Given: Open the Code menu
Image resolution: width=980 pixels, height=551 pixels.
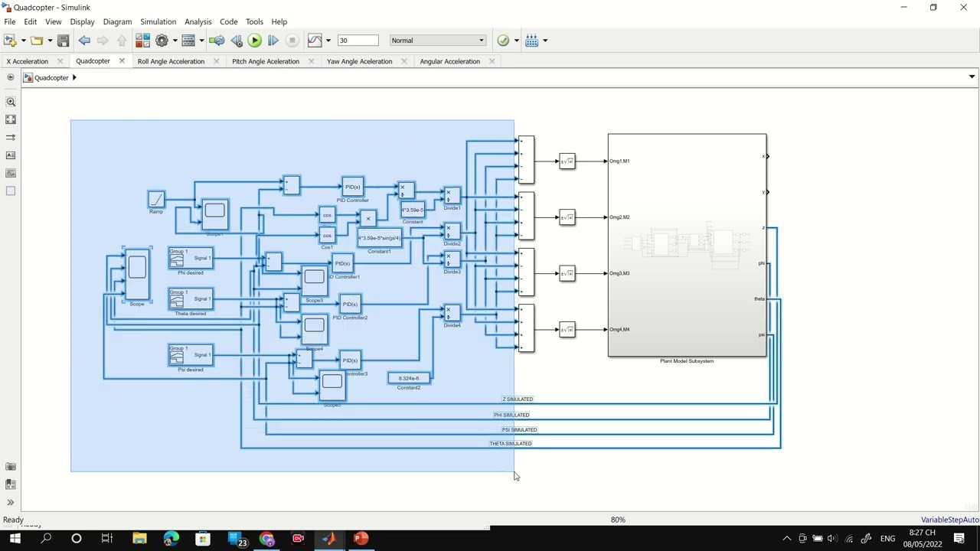Looking at the screenshot, I should pos(228,21).
